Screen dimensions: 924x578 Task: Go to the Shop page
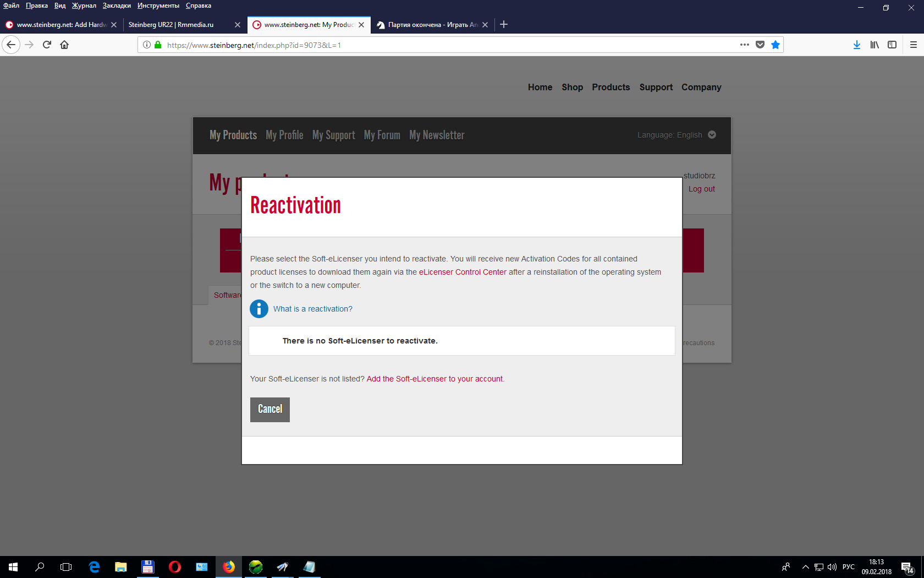(x=572, y=87)
